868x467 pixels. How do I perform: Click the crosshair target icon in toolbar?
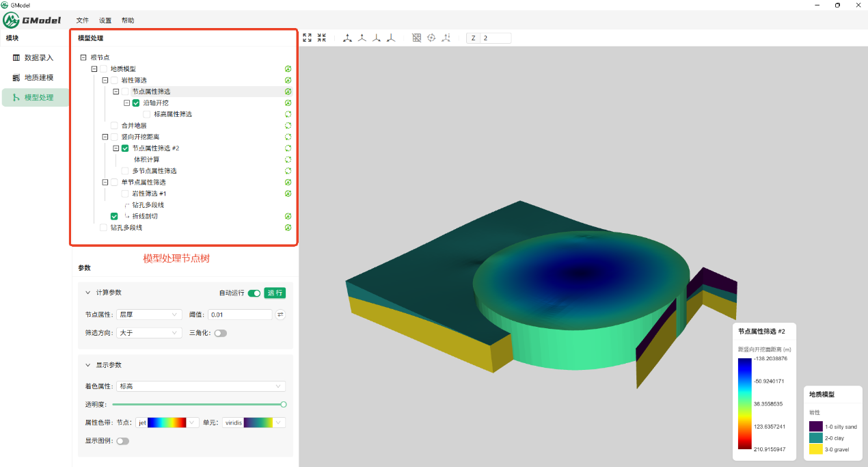click(431, 38)
